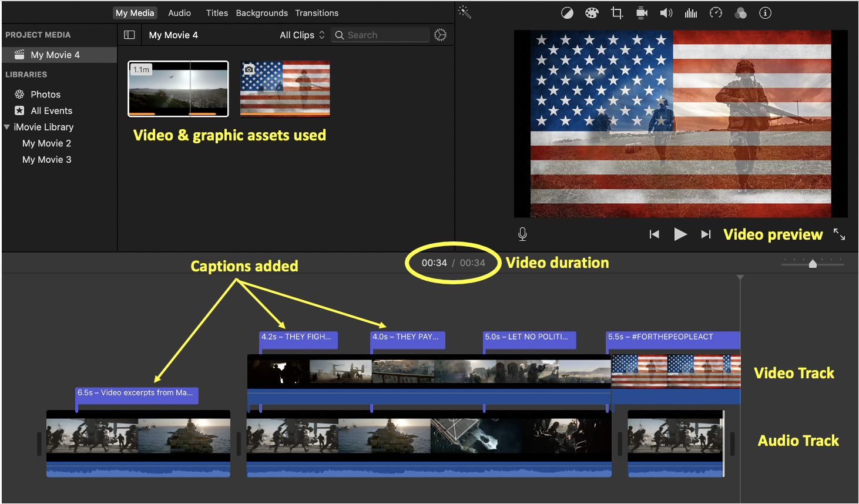Switch to the Titles tab
The height and width of the screenshot is (504, 859).
click(x=217, y=13)
